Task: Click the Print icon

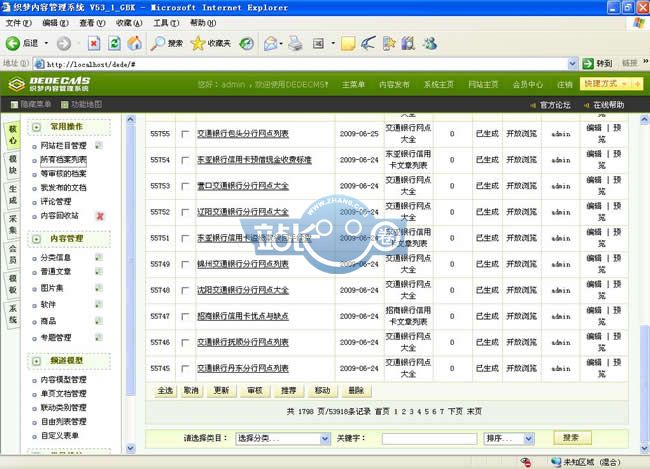Action: (x=295, y=43)
